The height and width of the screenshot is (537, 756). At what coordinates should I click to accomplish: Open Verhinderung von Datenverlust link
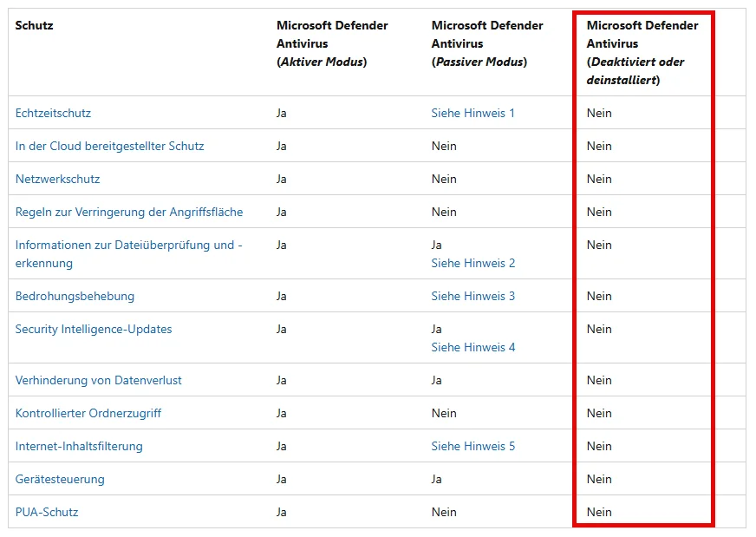98,380
